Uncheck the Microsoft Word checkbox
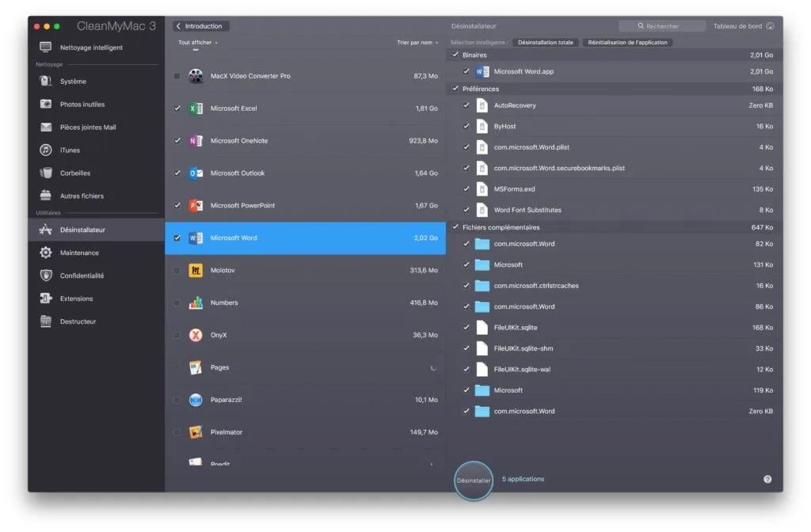The width and height of the screenshot is (811, 532). 177,237
